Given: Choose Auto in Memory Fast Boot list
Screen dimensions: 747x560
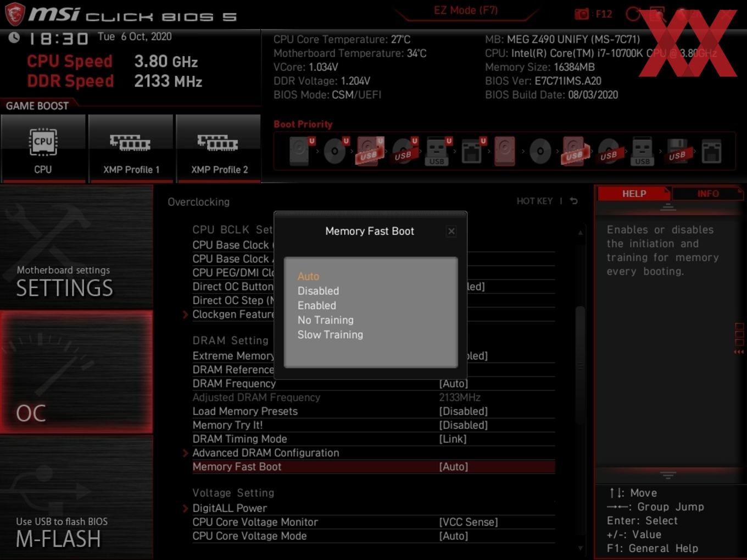Looking at the screenshot, I should 308,276.
